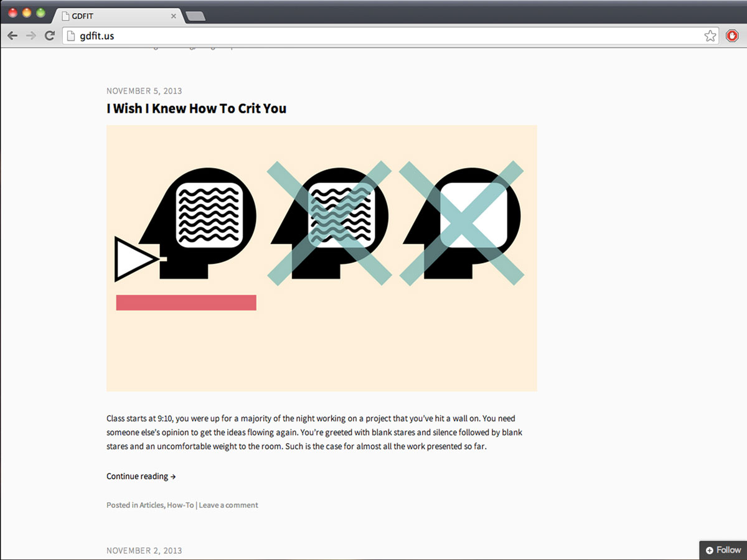Open the crit heads illustration image
The height and width of the screenshot is (560, 747).
click(x=322, y=258)
